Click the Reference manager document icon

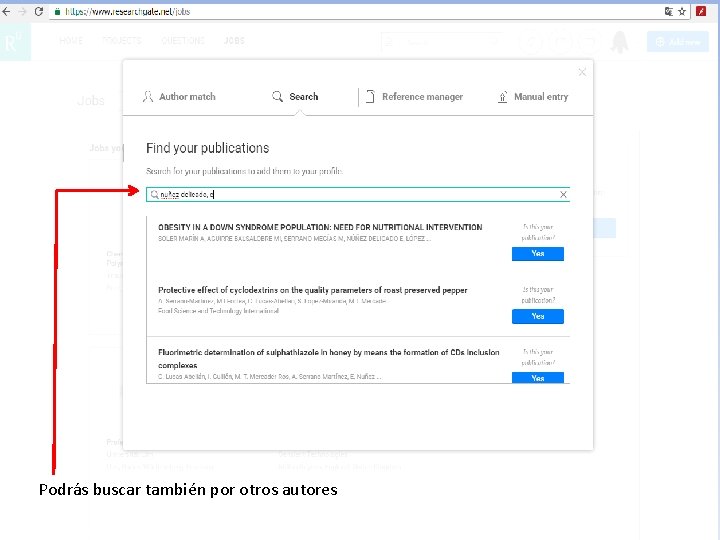[371, 97]
